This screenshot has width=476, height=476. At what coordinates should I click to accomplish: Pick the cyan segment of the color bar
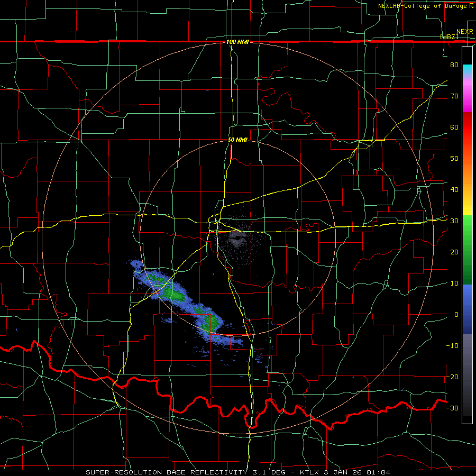(x=467, y=69)
